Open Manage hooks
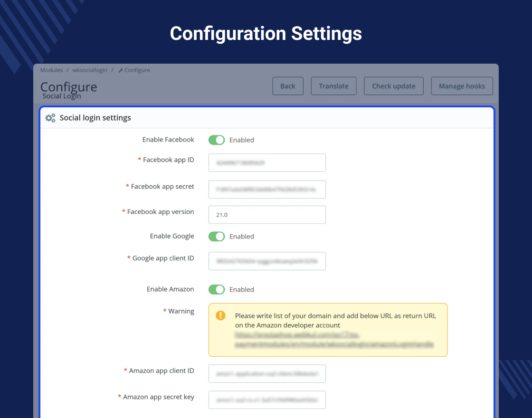This screenshot has width=532, height=418. coord(462,86)
